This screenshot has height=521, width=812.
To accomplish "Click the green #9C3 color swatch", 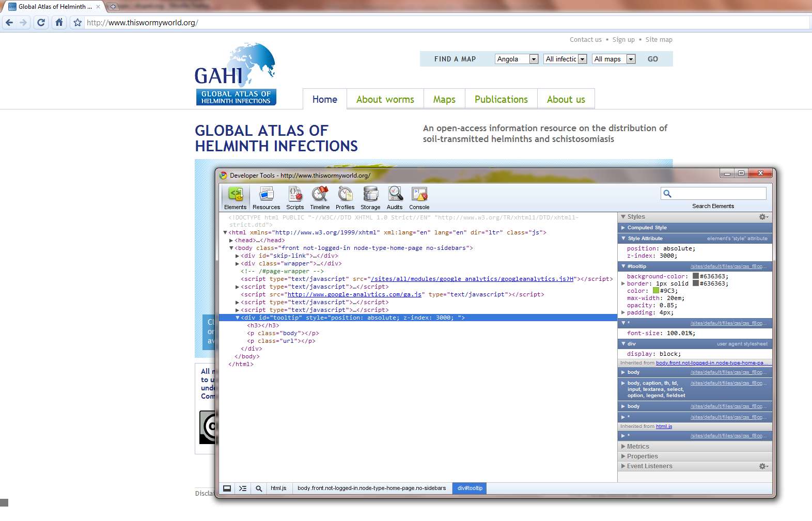I will pyautogui.click(x=656, y=291).
